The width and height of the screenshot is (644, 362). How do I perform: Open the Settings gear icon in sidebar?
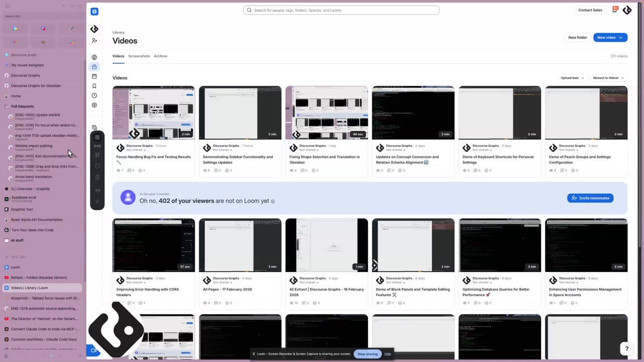94,105
